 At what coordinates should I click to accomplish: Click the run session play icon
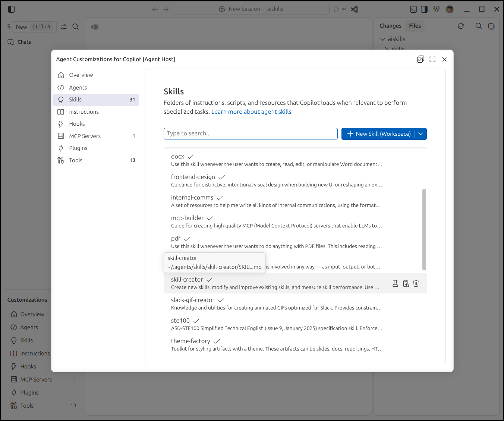(x=337, y=9)
